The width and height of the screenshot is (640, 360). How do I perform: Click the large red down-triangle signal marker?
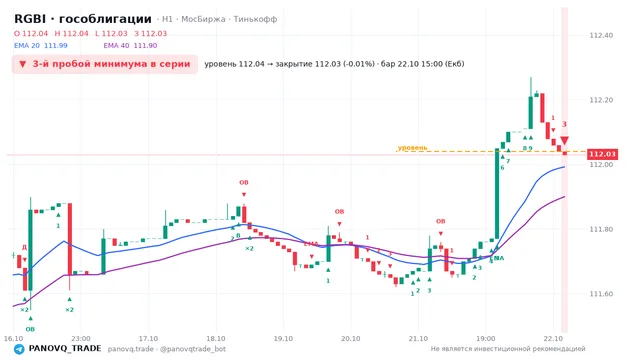pos(564,140)
